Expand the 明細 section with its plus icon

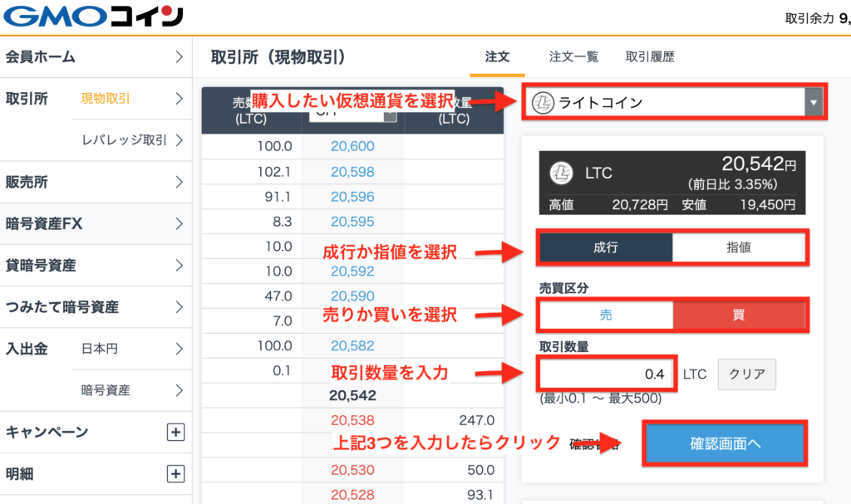pyautogui.click(x=175, y=473)
